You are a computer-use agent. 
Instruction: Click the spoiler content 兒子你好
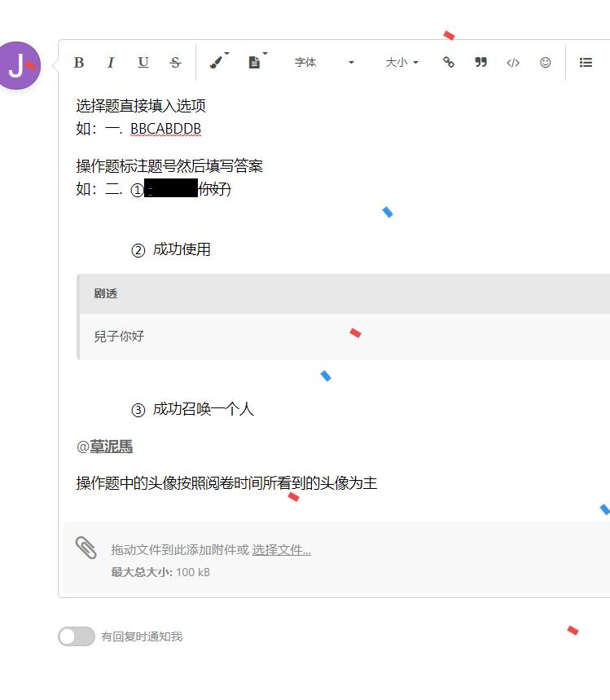119,337
